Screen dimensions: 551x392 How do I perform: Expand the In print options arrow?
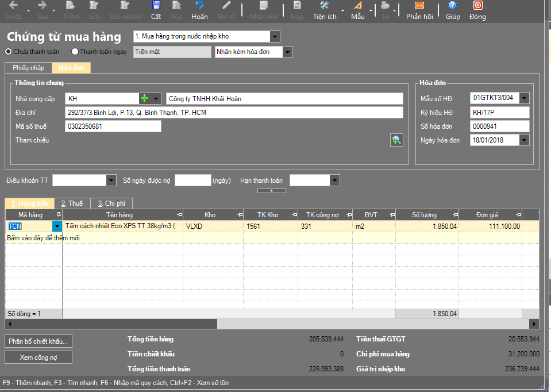click(394, 10)
